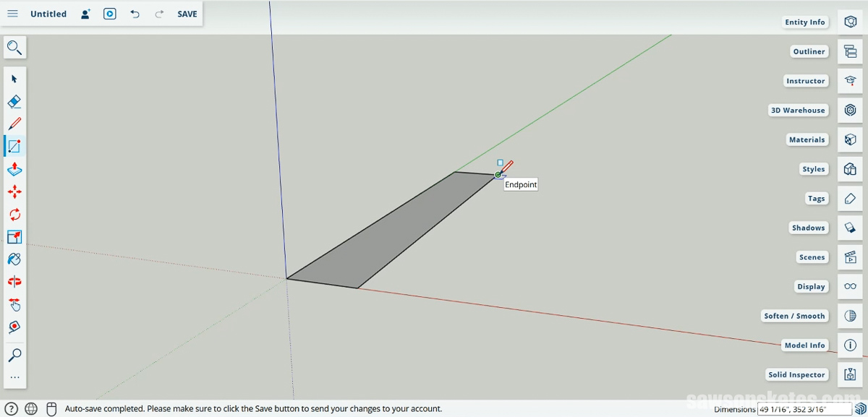Choose the Select arrow tool
Viewport: 868px width, 417px height.
(14, 79)
